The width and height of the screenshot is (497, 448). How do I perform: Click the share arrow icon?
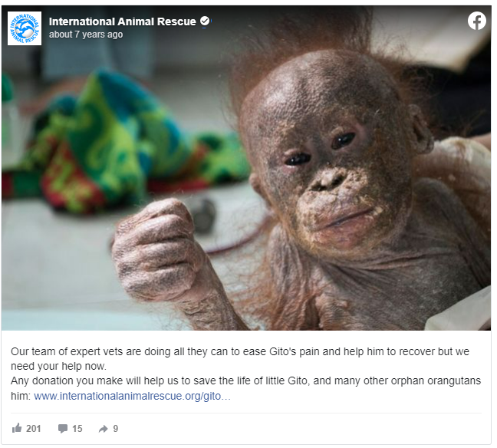coord(103,429)
